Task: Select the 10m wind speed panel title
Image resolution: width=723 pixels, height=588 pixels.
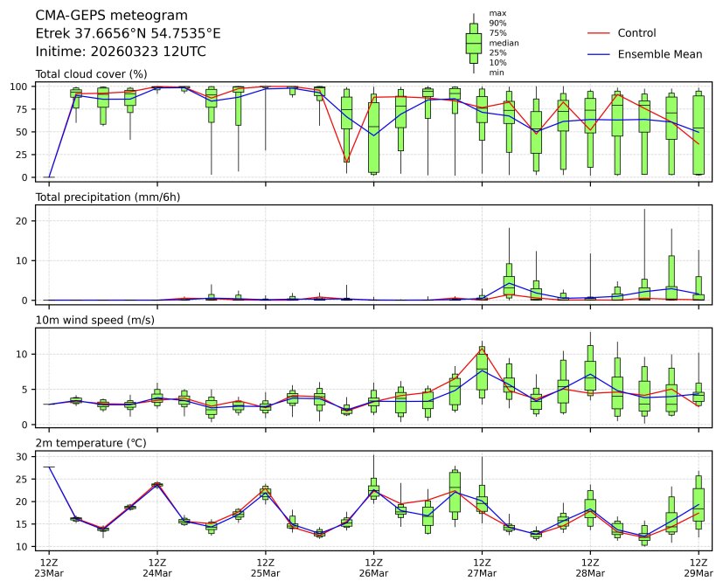Action: tap(91, 320)
